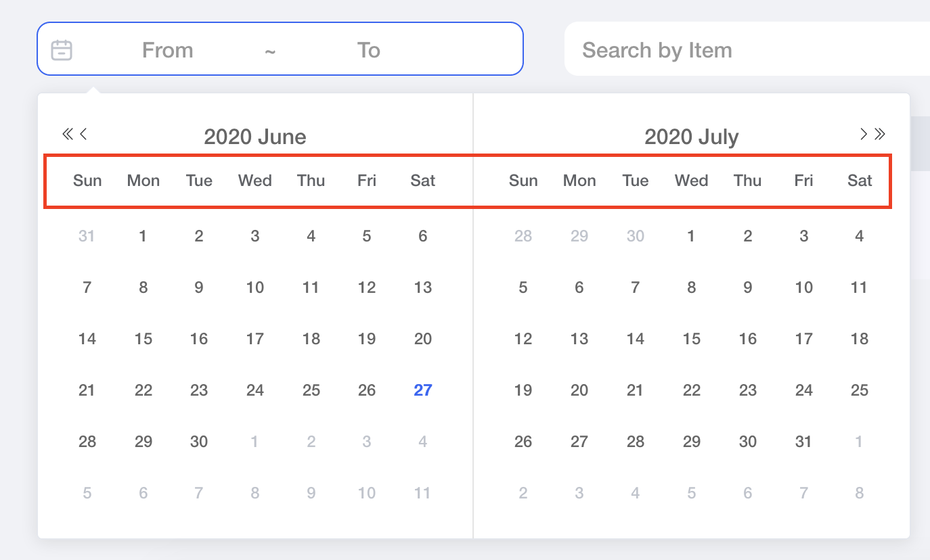Pick July 1 in the right calendar
The height and width of the screenshot is (560, 930).
tap(691, 236)
